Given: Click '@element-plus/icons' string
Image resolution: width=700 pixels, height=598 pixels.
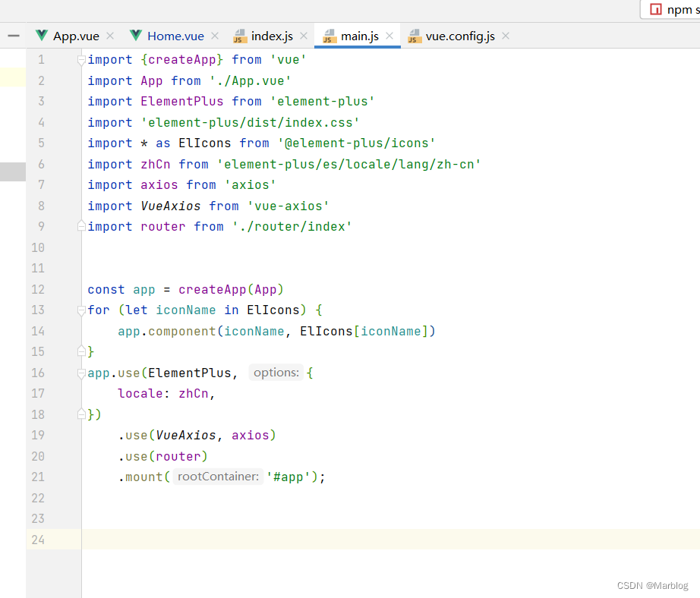Looking at the screenshot, I should pos(357,143).
